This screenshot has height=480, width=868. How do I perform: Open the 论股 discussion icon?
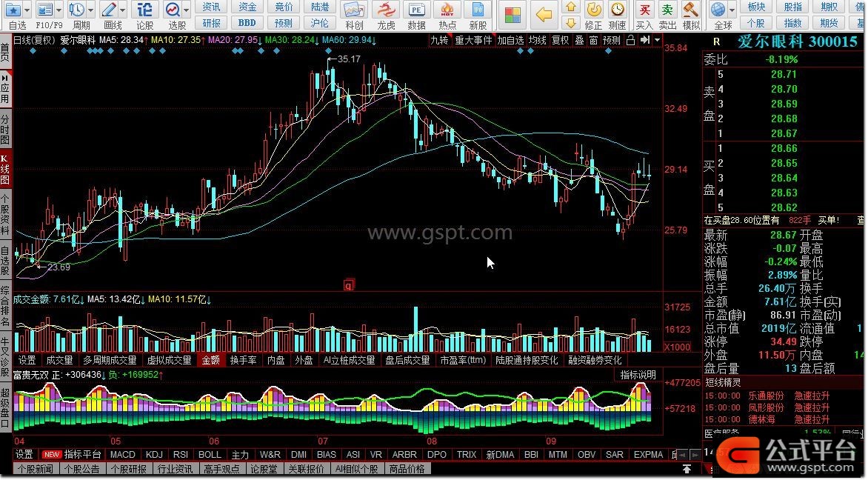pos(144,10)
